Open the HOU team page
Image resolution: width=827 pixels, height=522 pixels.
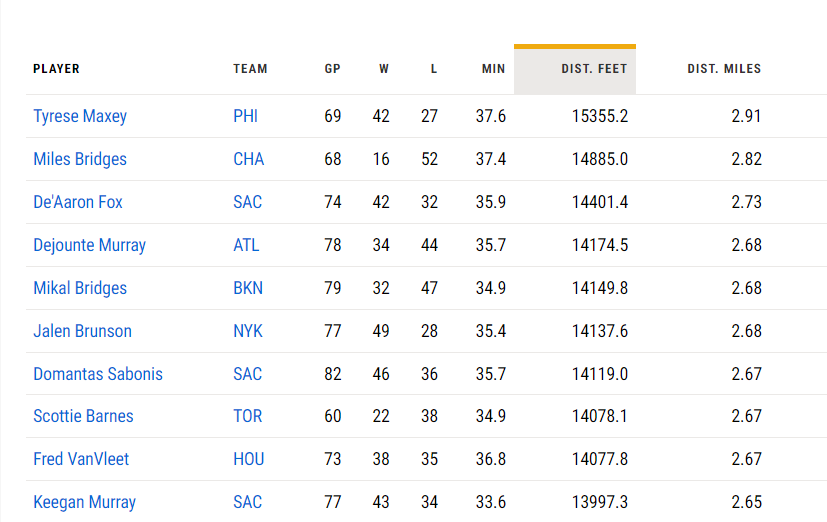tap(248, 459)
